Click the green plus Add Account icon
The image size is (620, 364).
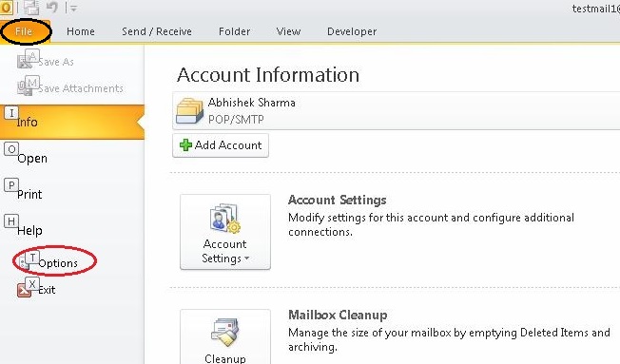point(185,145)
